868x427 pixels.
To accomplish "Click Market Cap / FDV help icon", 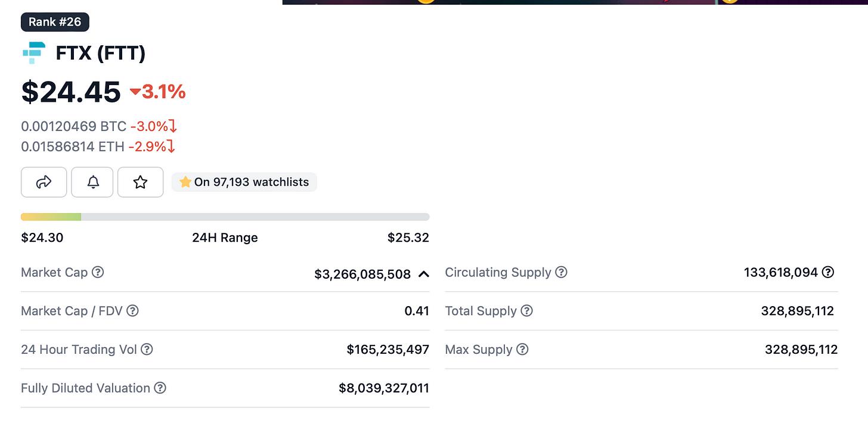I will pos(132,311).
